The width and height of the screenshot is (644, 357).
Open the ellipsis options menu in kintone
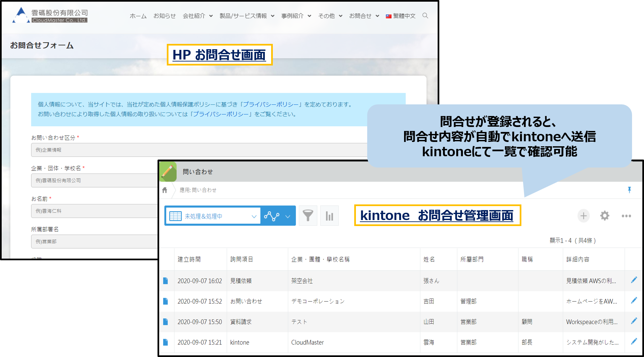pyautogui.click(x=626, y=216)
